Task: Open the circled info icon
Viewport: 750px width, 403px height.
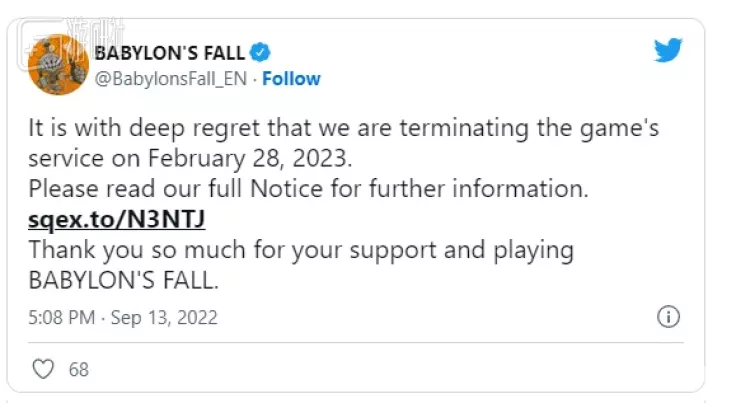Action: point(668,316)
